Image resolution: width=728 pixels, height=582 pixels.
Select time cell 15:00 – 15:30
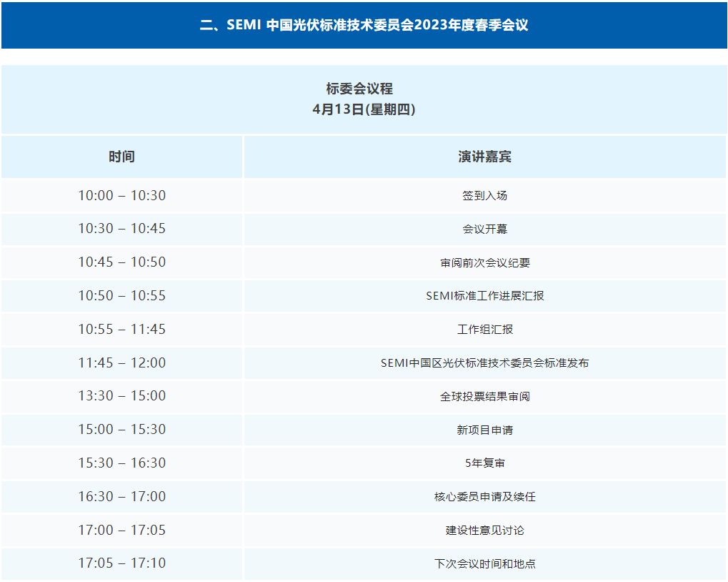[121, 430]
